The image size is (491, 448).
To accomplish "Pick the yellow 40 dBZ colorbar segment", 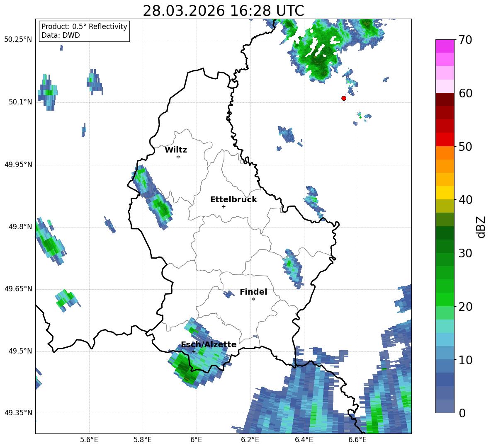I will 445,193.
